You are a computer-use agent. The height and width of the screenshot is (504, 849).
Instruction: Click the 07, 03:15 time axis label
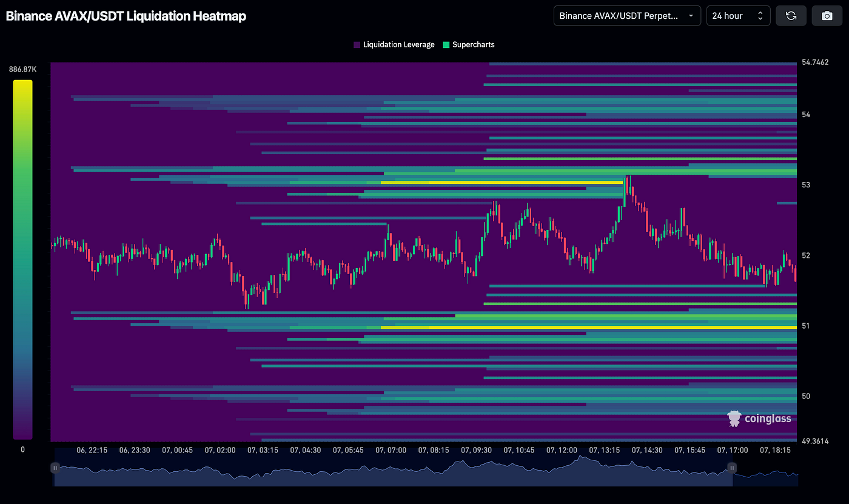coord(263,451)
